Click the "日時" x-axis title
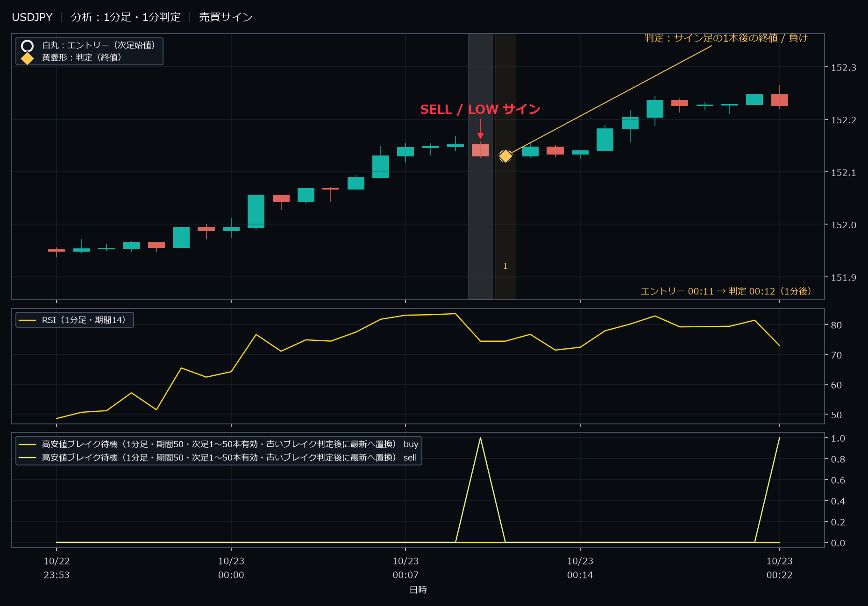The height and width of the screenshot is (606, 868). [x=418, y=590]
